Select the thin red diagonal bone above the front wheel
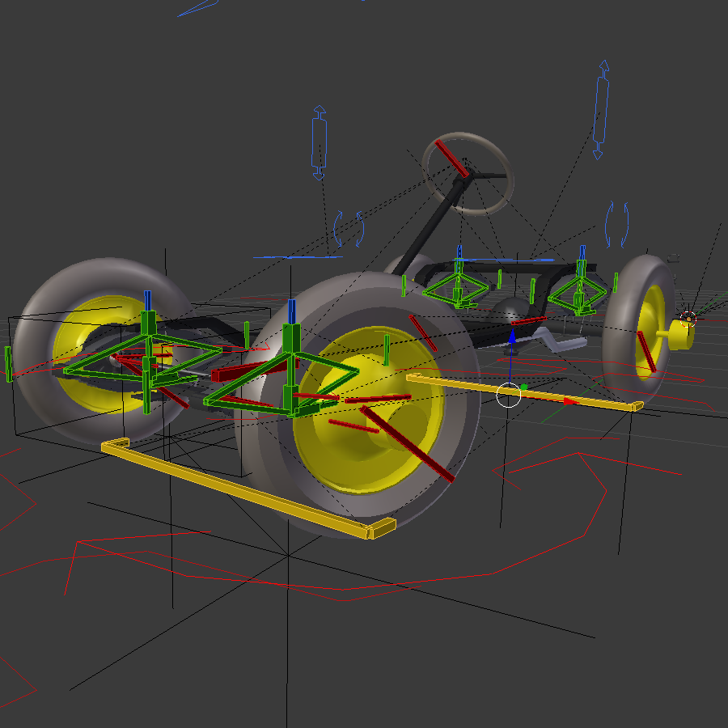The image size is (728, 728). click(x=423, y=333)
